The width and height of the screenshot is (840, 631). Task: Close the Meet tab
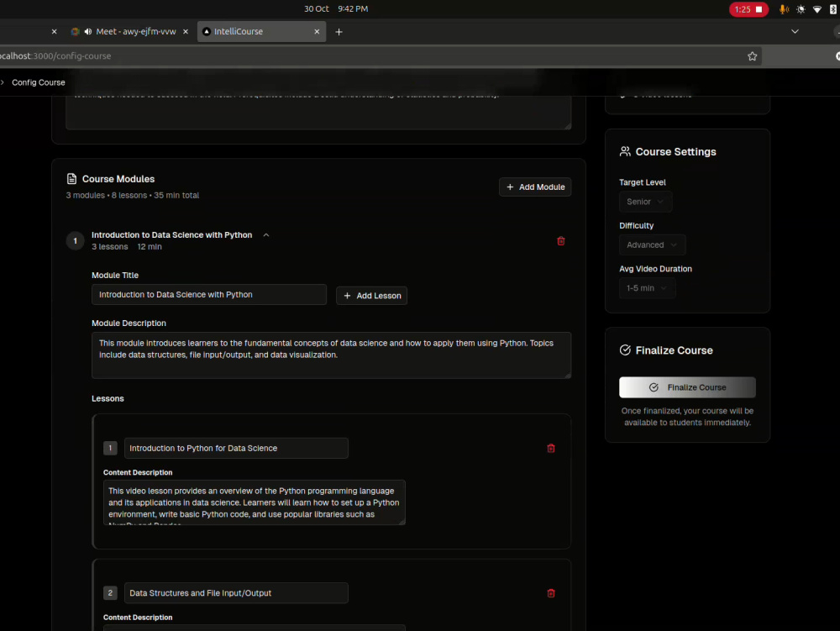click(x=186, y=32)
